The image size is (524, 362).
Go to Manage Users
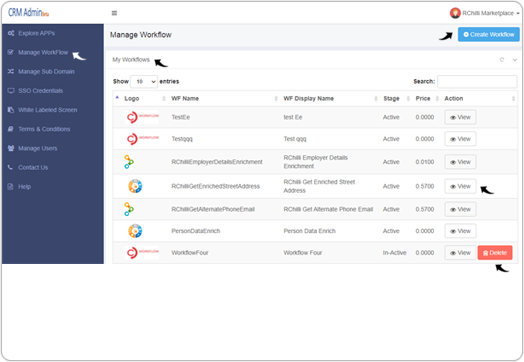[37, 148]
